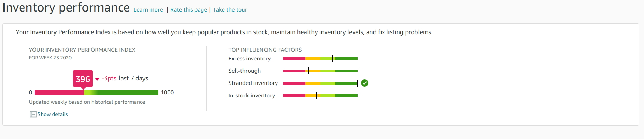Click the green checkmark beside Stranded inventory

click(x=364, y=83)
